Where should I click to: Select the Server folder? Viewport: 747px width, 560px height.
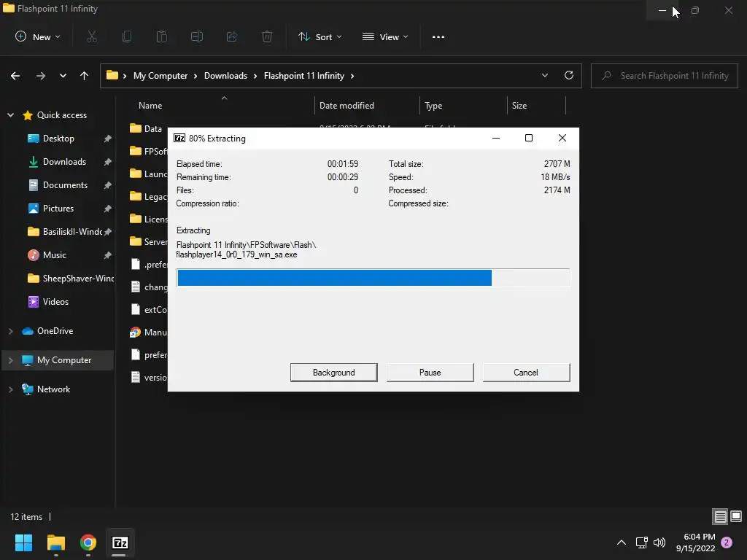149,242
